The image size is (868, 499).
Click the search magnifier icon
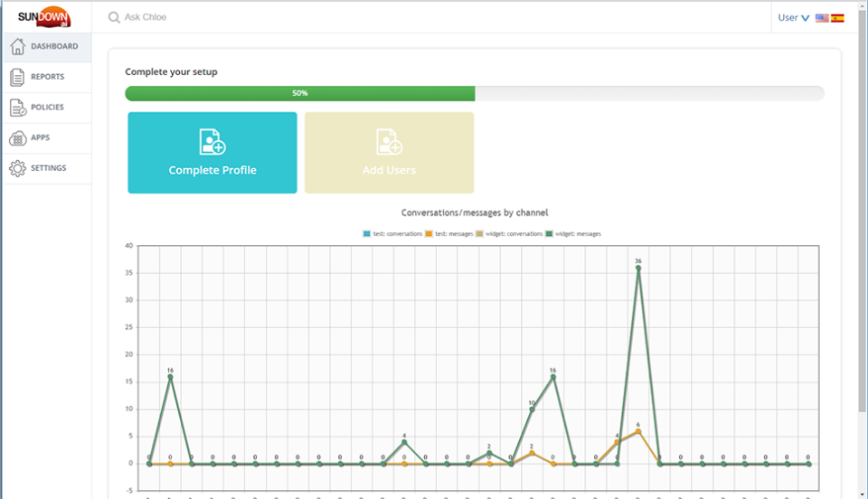pos(114,18)
